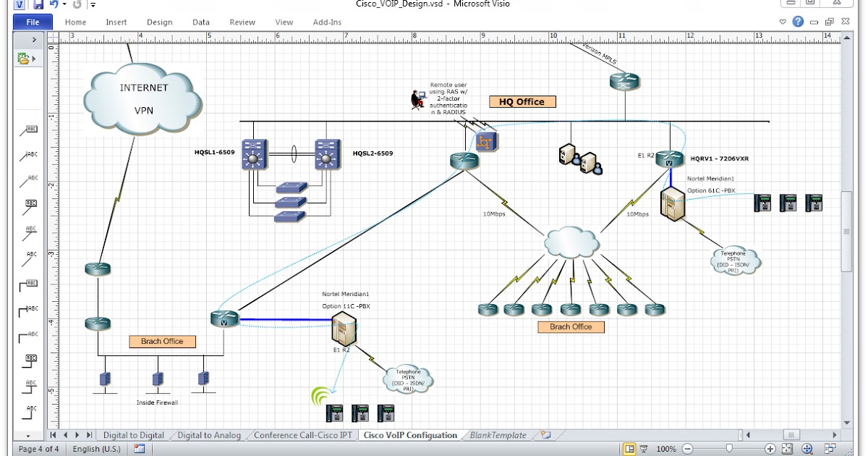
Task: Click the Visio Help question mark icon
Action: pos(797,21)
